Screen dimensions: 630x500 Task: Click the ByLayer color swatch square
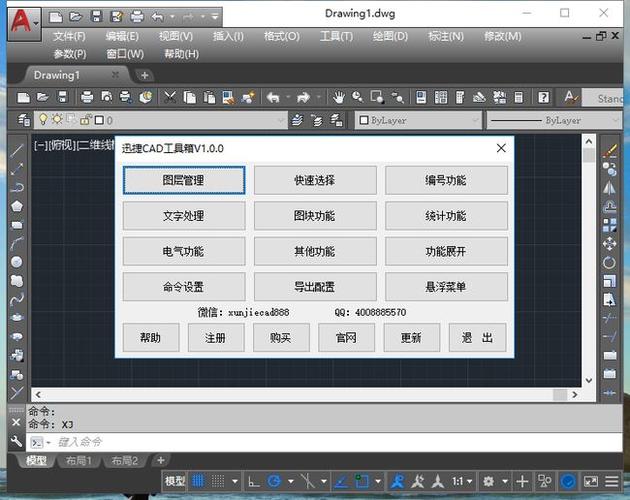click(364, 120)
